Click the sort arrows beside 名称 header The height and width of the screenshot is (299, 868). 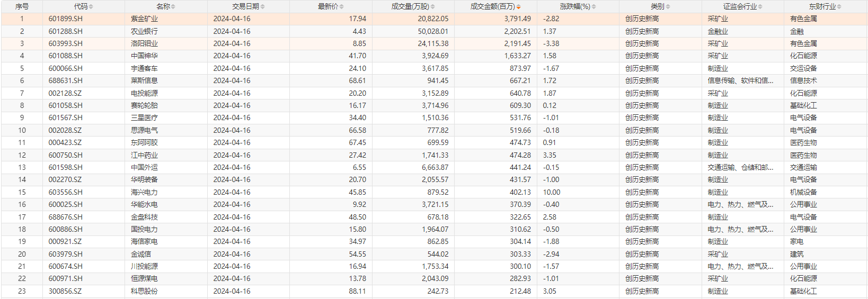point(173,7)
